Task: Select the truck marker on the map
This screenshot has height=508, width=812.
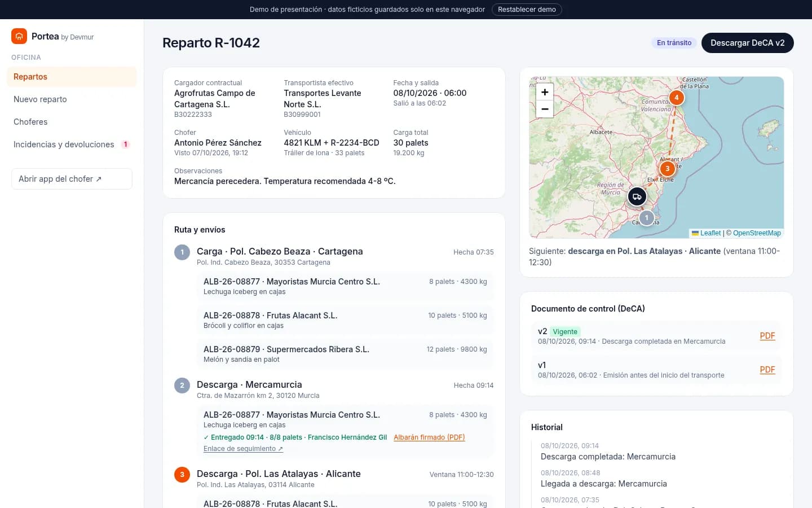Action: point(637,197)
